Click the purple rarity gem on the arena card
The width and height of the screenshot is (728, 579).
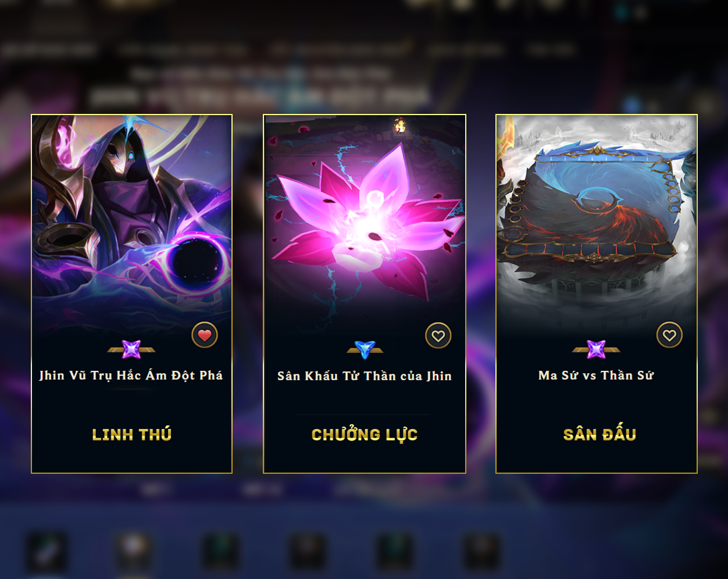(596, 349)
